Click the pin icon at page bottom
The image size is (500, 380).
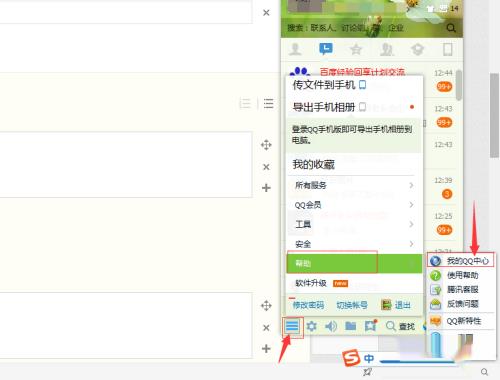367,372
